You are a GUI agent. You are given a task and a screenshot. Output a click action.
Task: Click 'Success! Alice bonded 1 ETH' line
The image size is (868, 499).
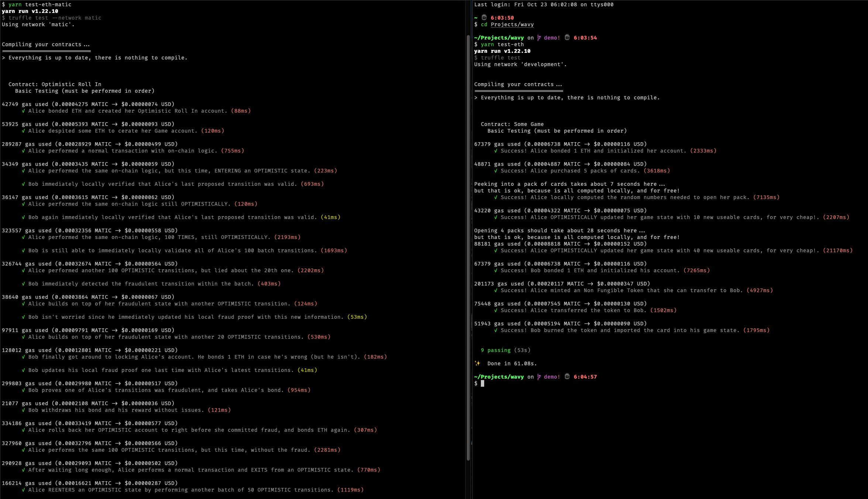(x=605, y=151)
